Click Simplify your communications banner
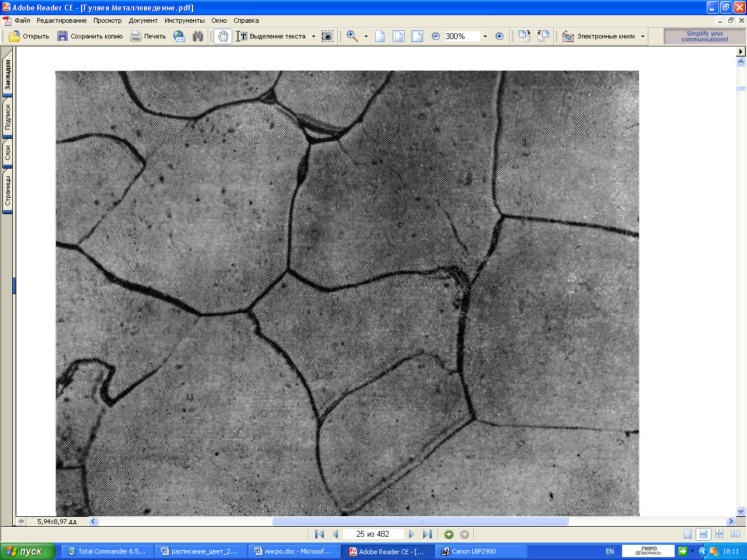 pyautogui.click(x=704, y=36)
